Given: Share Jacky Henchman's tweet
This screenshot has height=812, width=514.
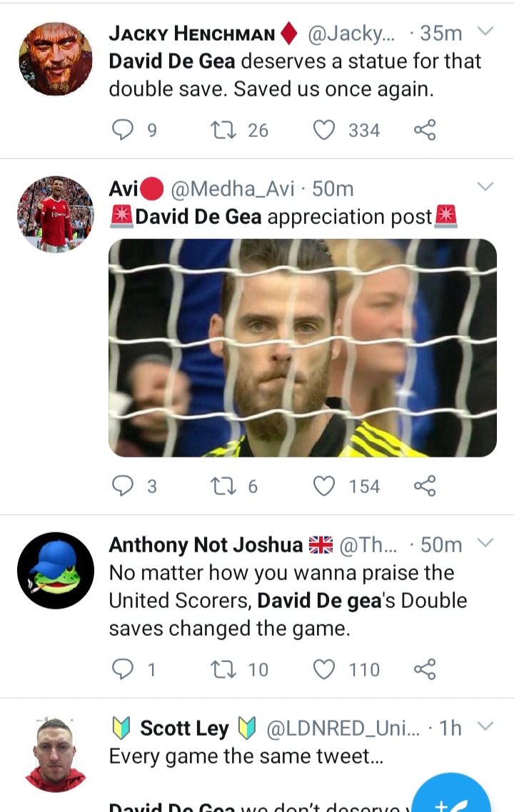Looking at the screenshot, I should [x=425, y=129].
